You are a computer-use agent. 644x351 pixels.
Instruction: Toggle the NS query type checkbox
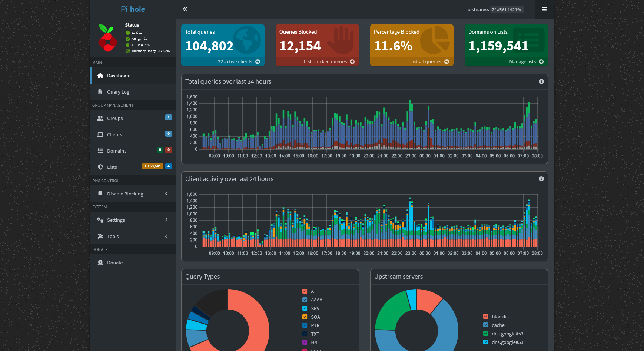pos(305,342)
